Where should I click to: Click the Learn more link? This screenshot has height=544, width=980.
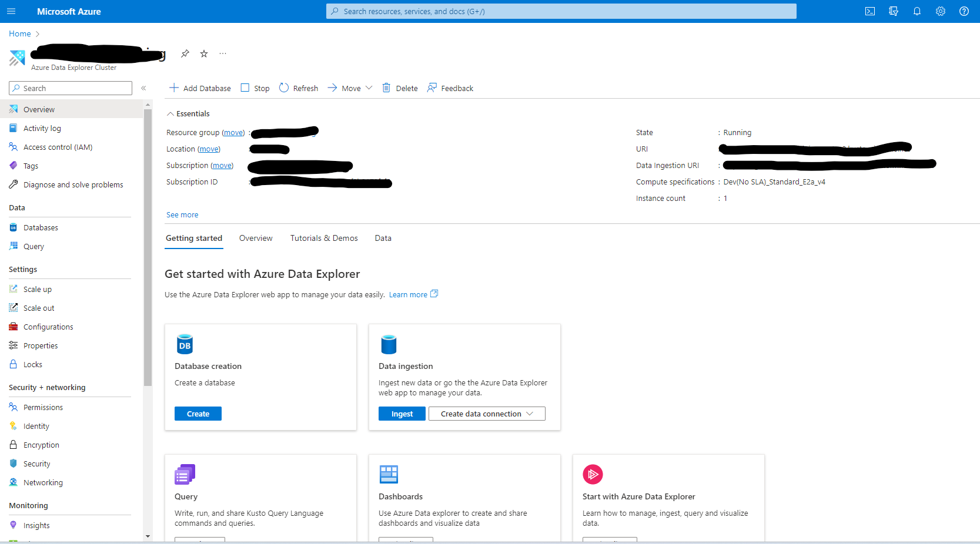(408, 294)
